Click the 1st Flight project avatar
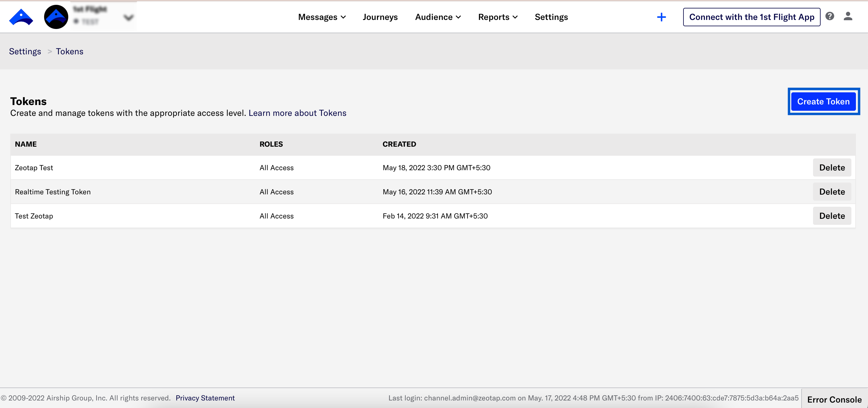 pyautogui.click(x=56, y=17)
